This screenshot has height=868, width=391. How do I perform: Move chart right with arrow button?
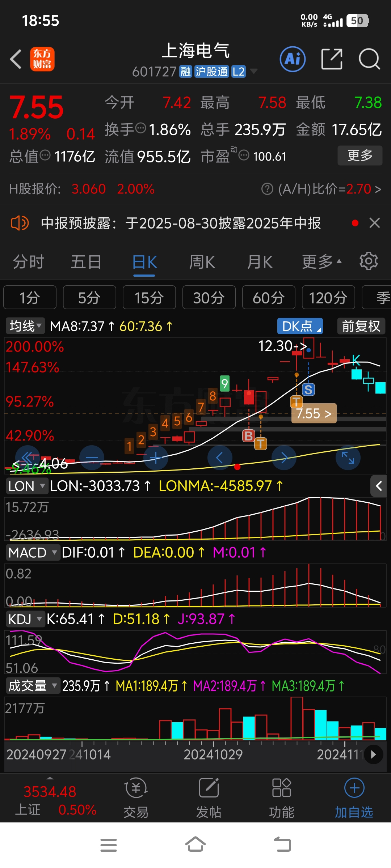(x=284, y=458)
